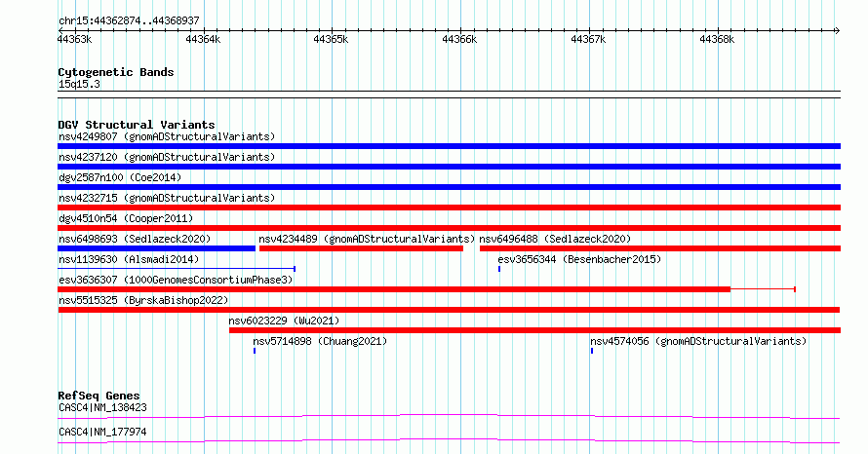Select the blue bar under dgv2587n100
Viewport: 868px width, 454px height.
point(449,187)
